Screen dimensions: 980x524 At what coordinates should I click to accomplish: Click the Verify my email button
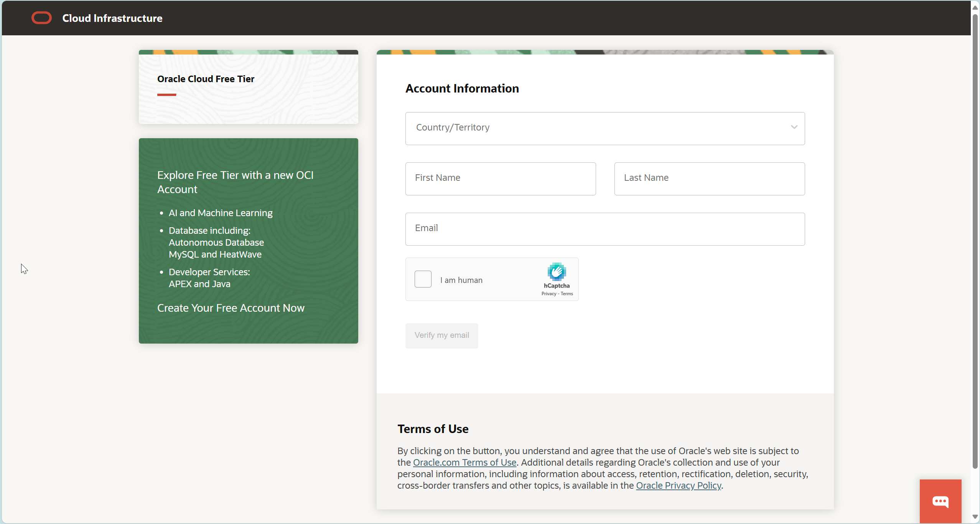coord(442,336)
